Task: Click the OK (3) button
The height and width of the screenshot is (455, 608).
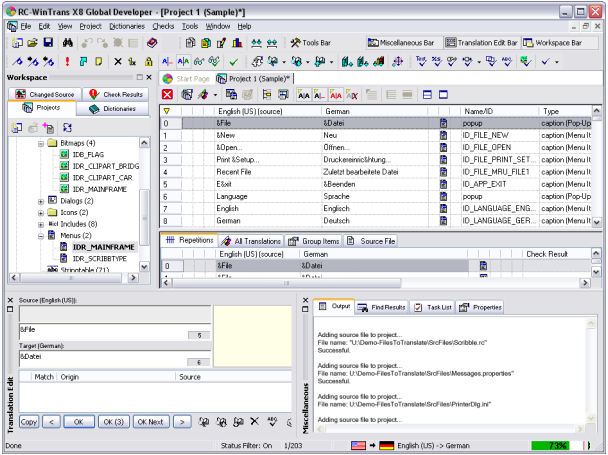Action: click(x=114, y=422)
